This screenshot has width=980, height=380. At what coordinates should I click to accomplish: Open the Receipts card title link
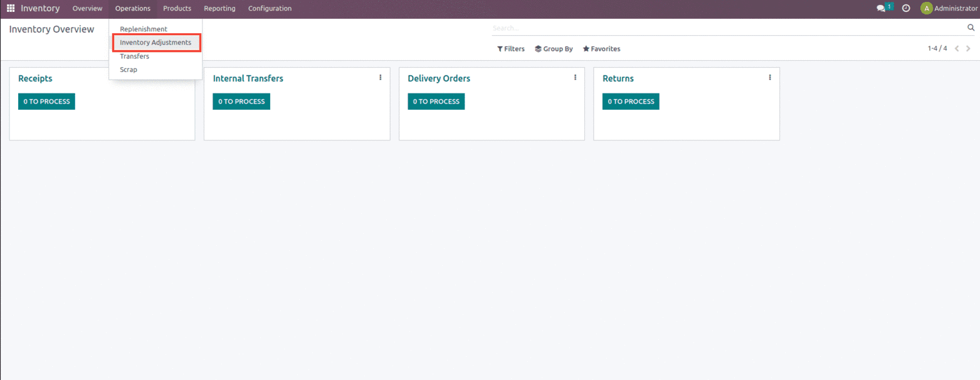(x=35, y=78)
